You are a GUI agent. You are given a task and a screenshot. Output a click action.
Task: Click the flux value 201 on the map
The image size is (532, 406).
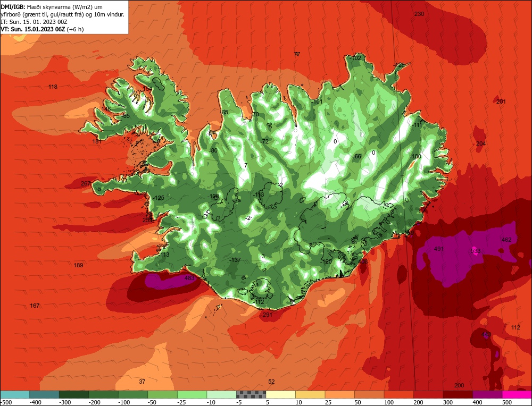(x=501, y=101)
